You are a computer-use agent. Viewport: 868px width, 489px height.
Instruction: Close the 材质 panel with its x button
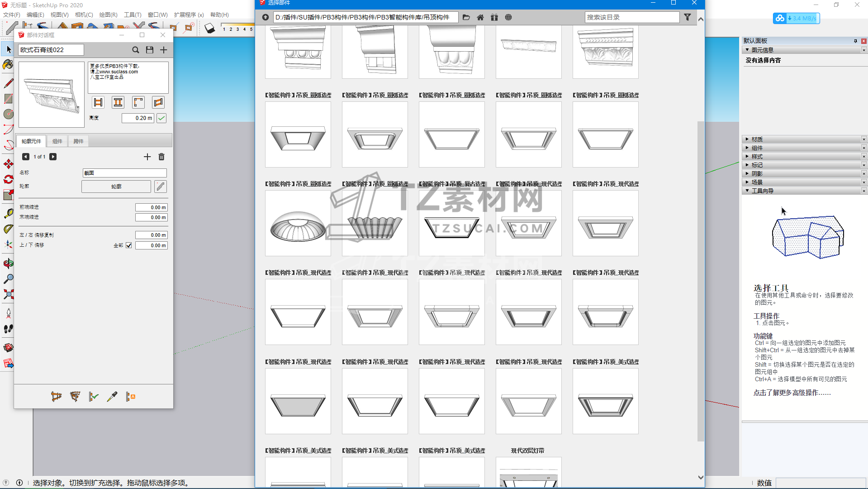(x=864, y=139)
